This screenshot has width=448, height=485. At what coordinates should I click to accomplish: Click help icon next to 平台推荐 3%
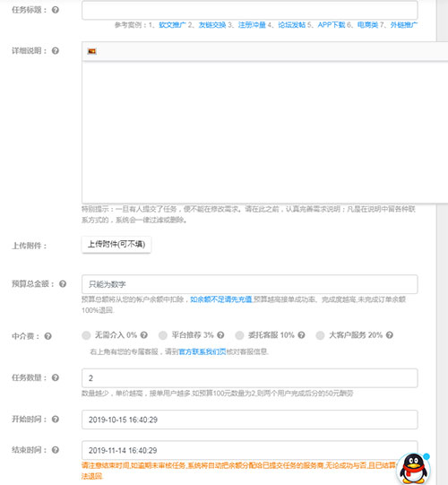pos(220,334)
